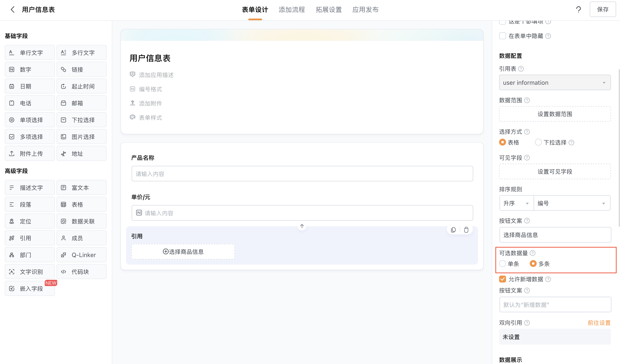Add a Q-Linker field

81,255
